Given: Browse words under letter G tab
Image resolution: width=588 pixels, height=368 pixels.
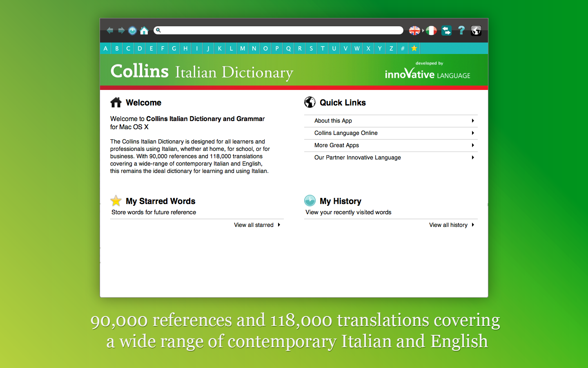Looking at the screenshot, I should pos(174,48).
